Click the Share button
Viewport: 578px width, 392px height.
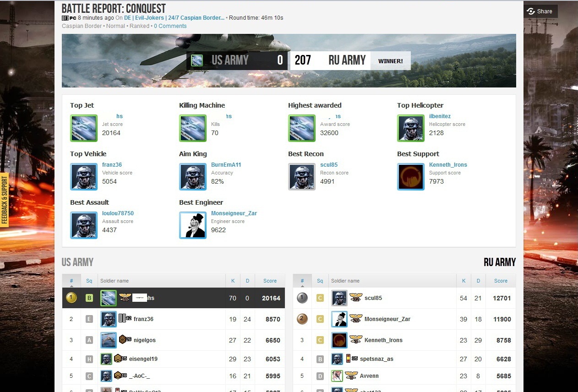(x=540, y=11)
